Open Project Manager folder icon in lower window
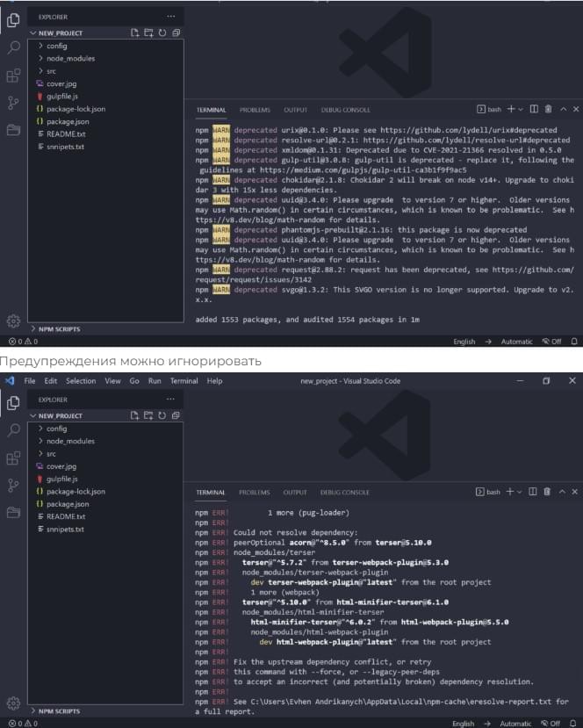Viewport: 583px width, 728px height. pos(13,512)
